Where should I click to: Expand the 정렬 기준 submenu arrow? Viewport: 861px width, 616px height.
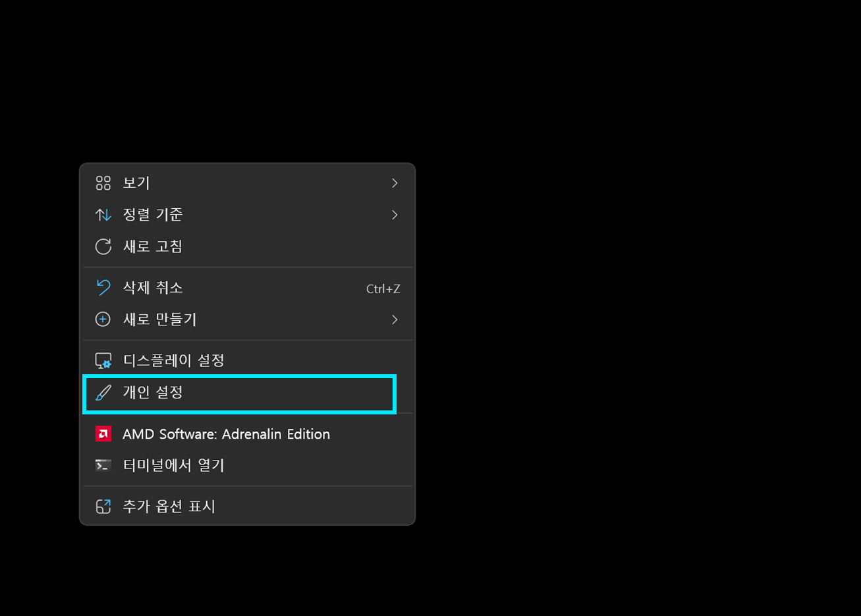[x=395, y=215]
